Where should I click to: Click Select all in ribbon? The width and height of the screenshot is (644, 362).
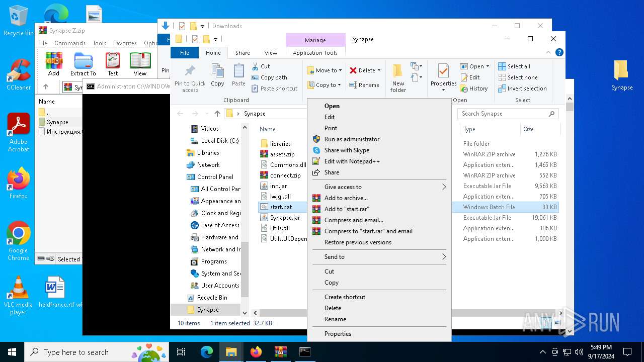[514, 66]
